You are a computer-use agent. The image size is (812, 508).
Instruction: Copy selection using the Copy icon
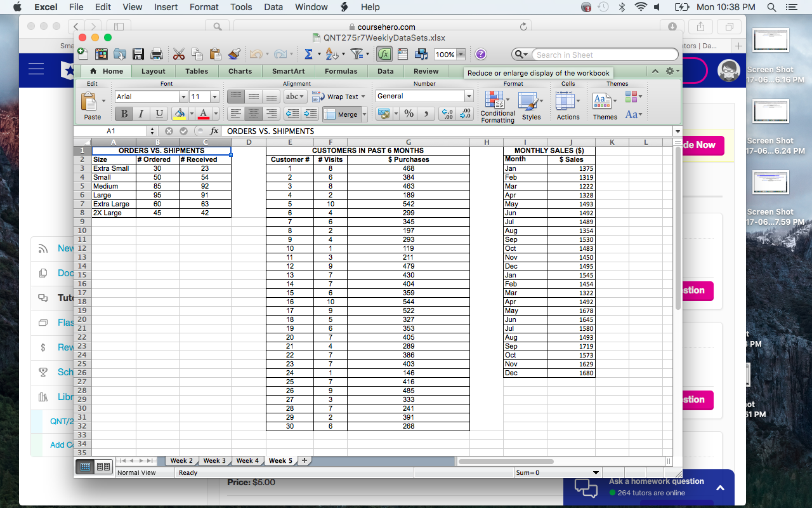[x=197, y=55]
